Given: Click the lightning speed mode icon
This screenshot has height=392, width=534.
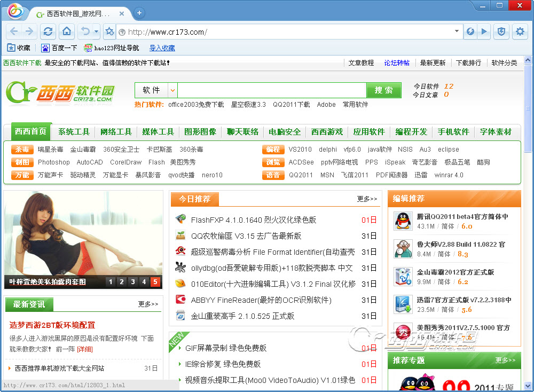Looking at the screenshot, I should tap(470, 32).
